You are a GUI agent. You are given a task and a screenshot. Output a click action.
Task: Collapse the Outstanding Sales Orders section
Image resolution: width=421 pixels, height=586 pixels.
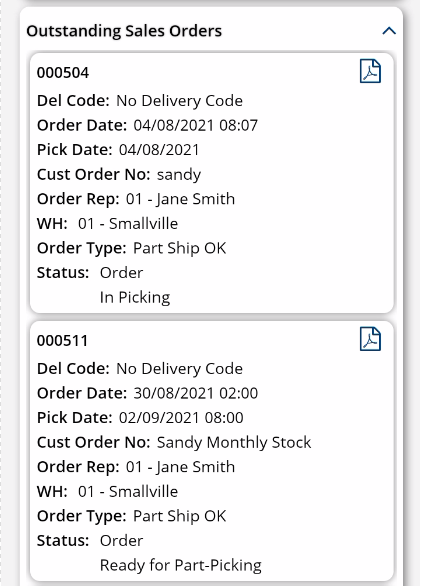click(x=389, y=31)
